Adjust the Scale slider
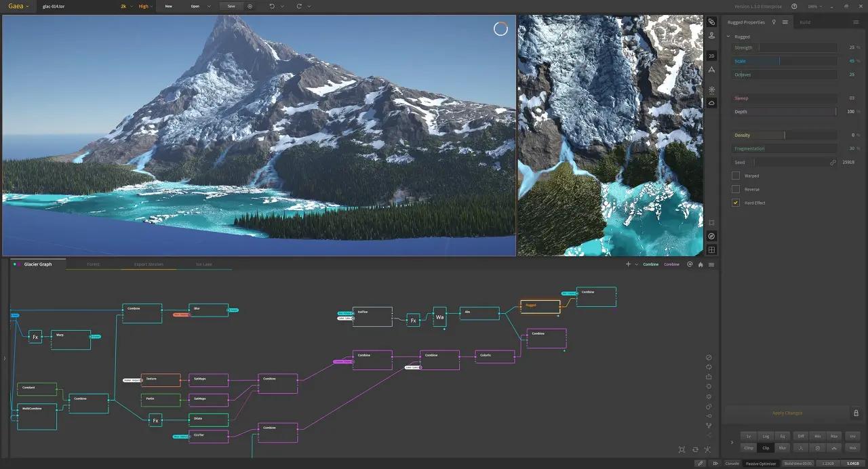 tap(785, 61)
